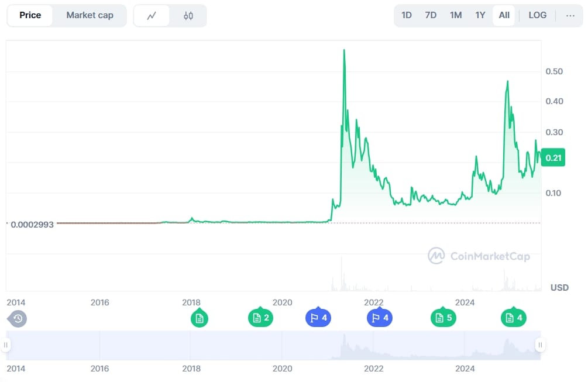Open the green event marker labeled 2
This screenshot has height=382, width=588.
tap(260, 318)
